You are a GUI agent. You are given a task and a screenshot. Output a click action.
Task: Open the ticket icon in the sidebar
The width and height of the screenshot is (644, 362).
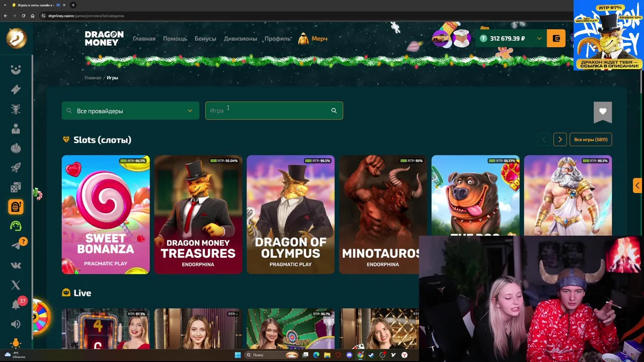click(16, 89)
